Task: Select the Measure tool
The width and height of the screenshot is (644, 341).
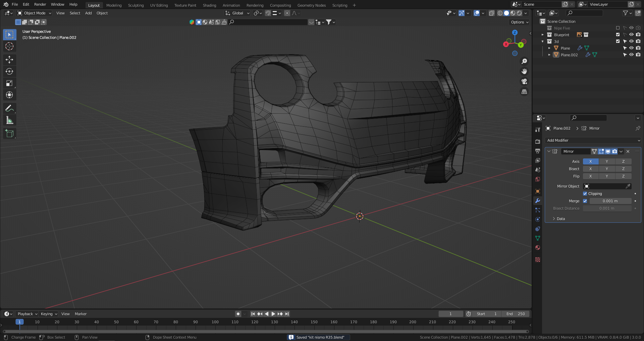Action: point(9,120)
